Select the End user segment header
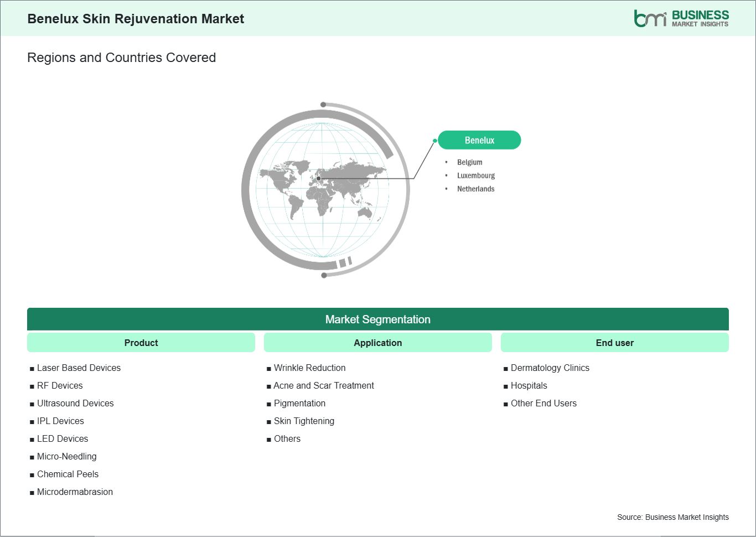Screen dimensions: 756x537 point(615,343)
